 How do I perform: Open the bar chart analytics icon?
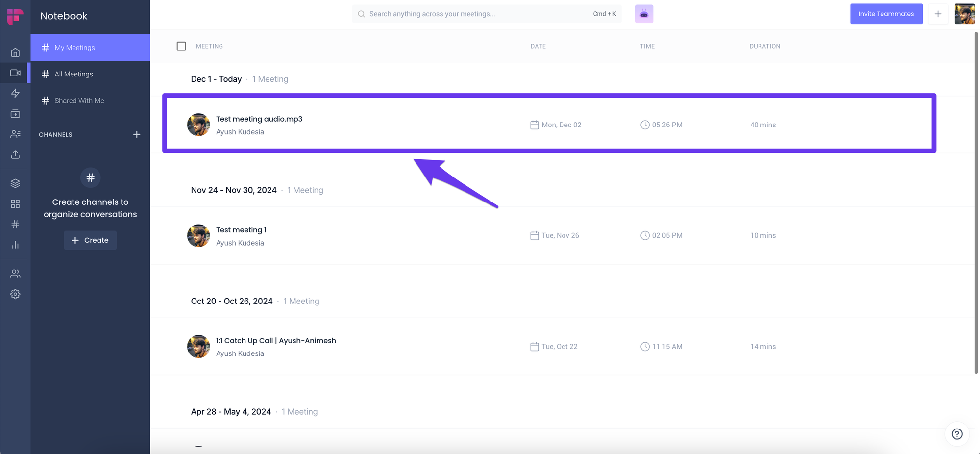pos(15,245)
